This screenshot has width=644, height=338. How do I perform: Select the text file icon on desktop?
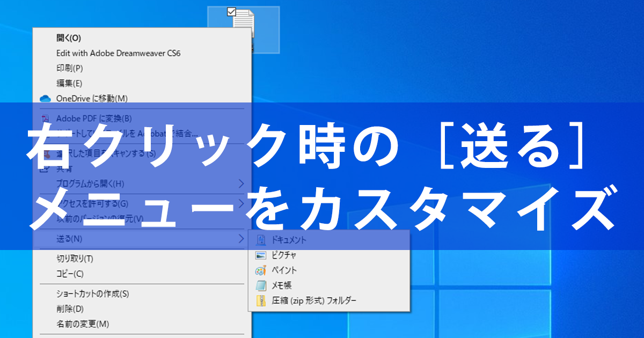coord(244,24)
